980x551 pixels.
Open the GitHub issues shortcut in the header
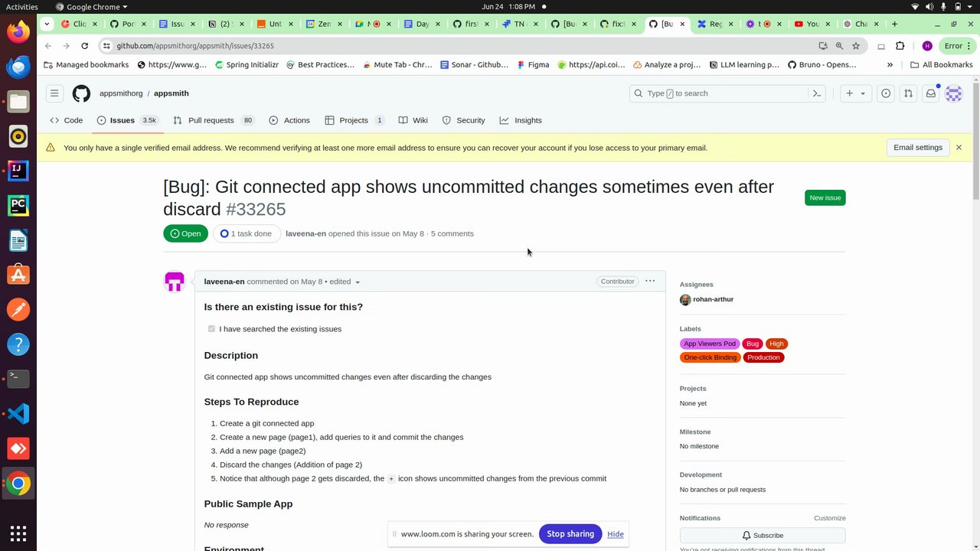[886, 93]
